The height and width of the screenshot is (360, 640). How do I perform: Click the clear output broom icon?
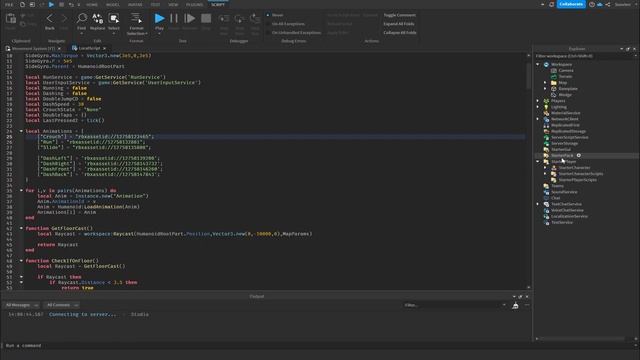click(x=515, y=305)
